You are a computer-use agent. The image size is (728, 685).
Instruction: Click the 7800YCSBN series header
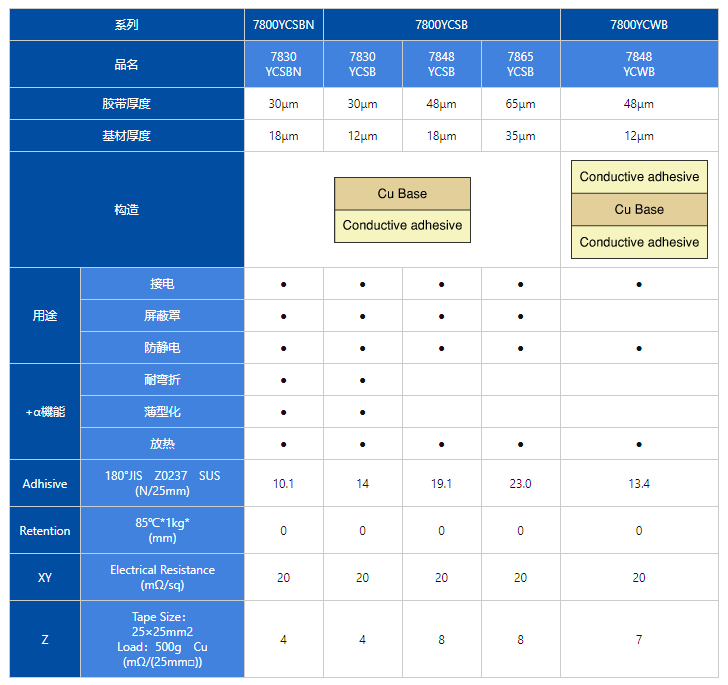[283, 24]
